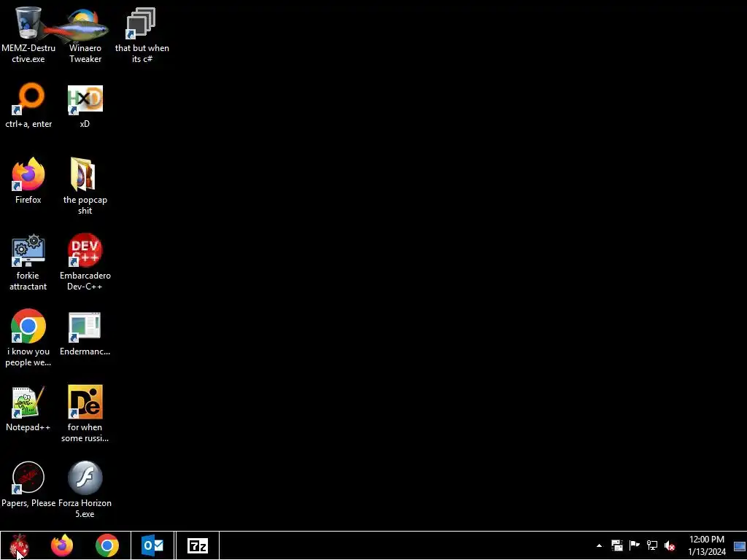Click the date 1/13/2024 in the taskbar
This screenshot has width=747, height=560.
tap(707, 553)
